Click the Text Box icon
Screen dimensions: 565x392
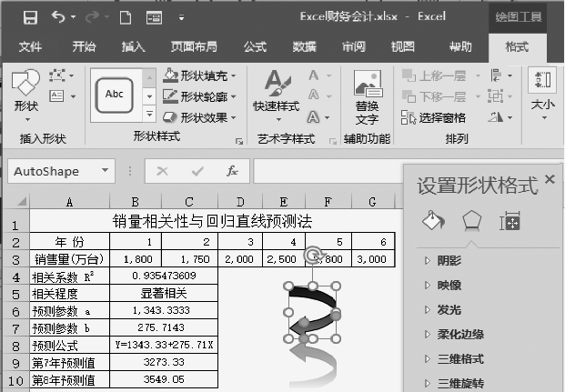(57, 96)
